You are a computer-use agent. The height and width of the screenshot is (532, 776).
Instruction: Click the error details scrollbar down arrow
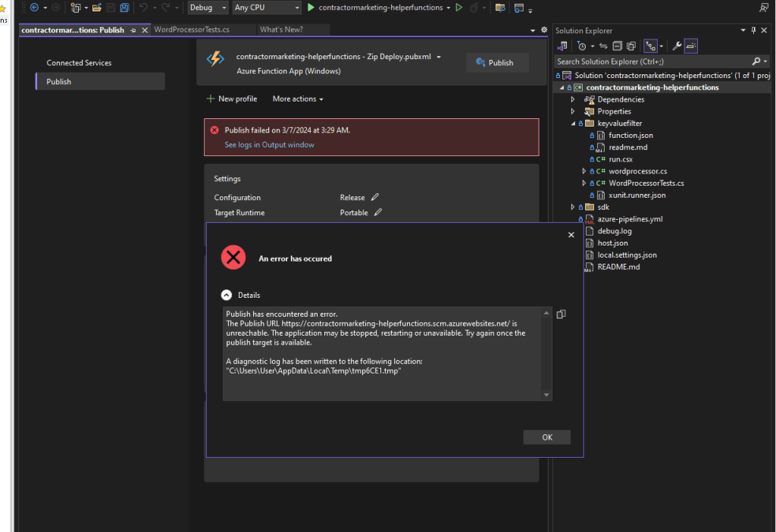click(546, 395)
